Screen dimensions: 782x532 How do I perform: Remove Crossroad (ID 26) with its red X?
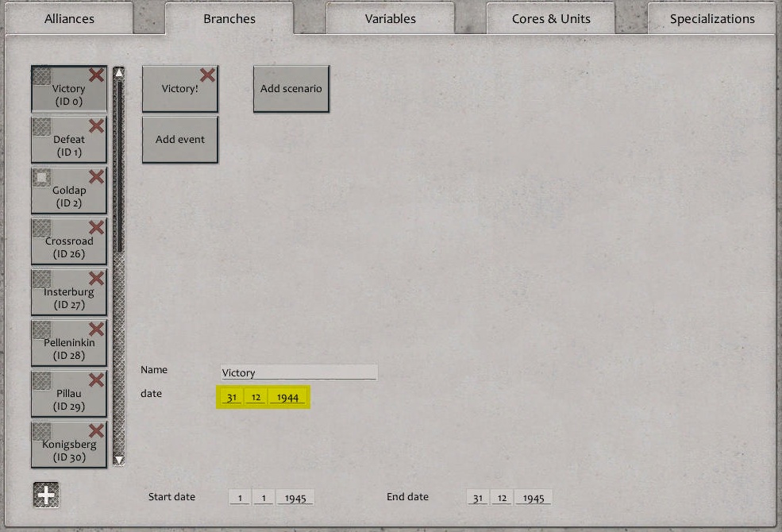pos(96,227)
